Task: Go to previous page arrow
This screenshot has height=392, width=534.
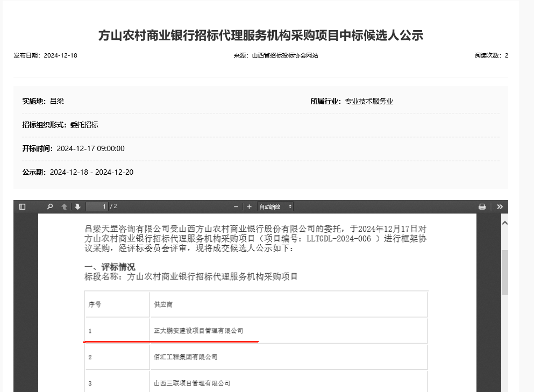Action: click(65, 206)
